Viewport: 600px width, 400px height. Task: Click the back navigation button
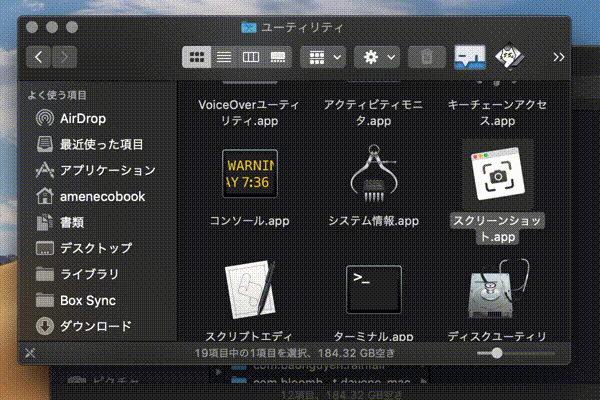coord(39,57)
